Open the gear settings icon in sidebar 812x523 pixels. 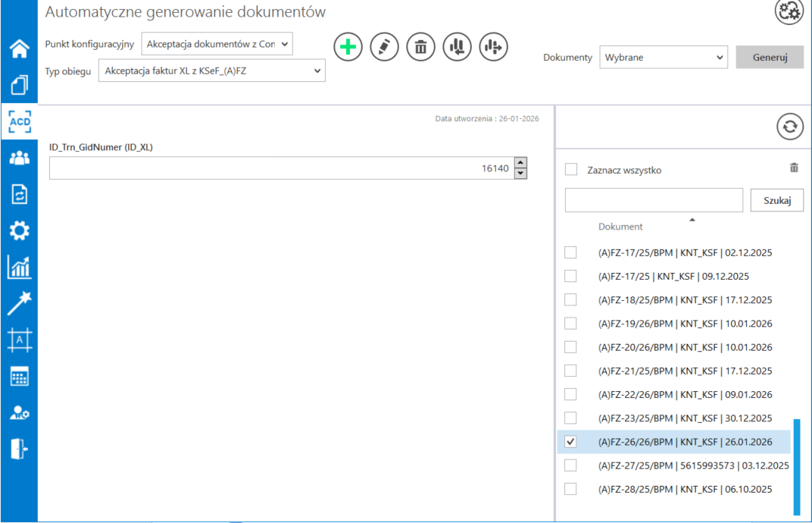(x=19, y=230)
